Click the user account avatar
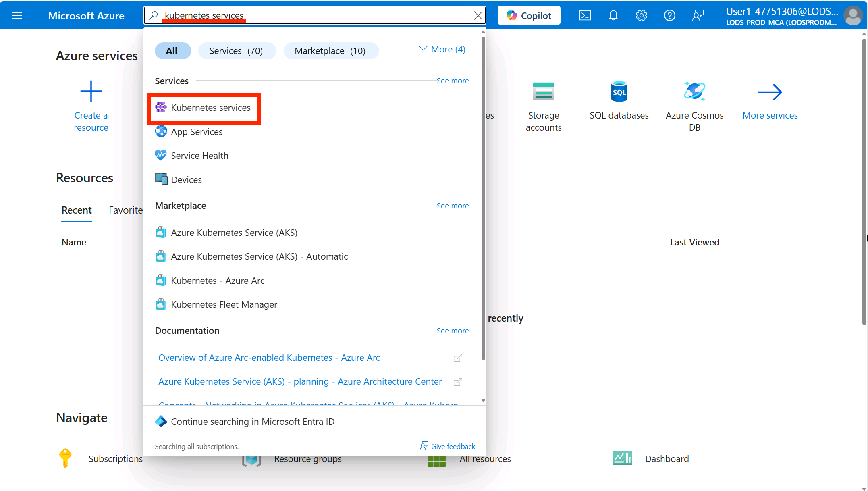 [x=853, y=15]
